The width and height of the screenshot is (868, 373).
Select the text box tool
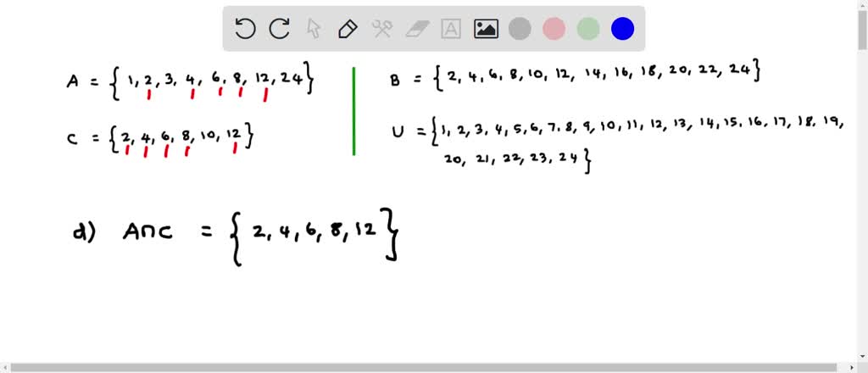(451, 29)
